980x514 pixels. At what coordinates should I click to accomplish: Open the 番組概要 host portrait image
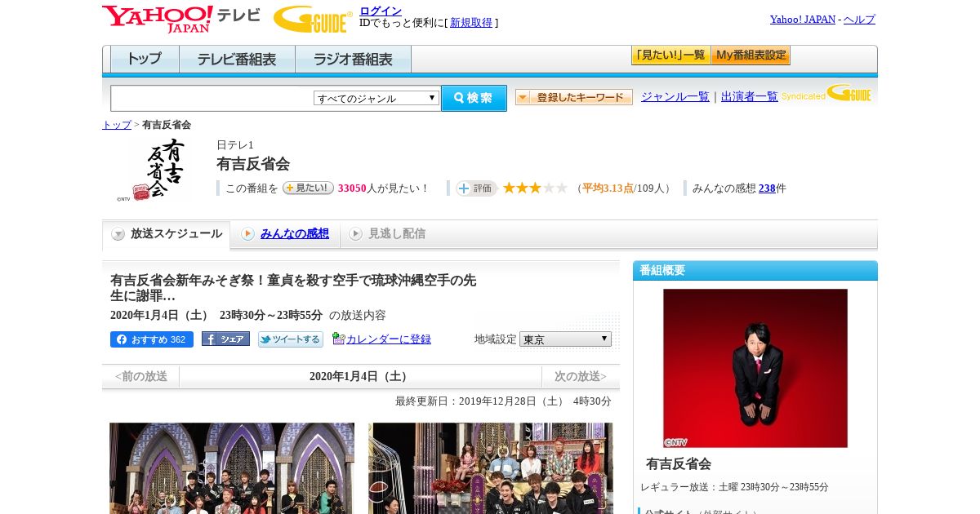coord(755,368)
